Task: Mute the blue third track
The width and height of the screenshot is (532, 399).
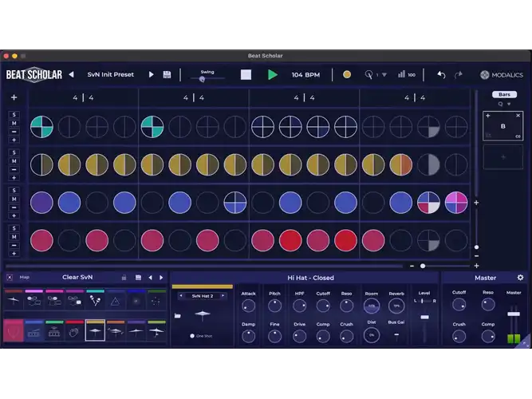Action: point(14,199)
